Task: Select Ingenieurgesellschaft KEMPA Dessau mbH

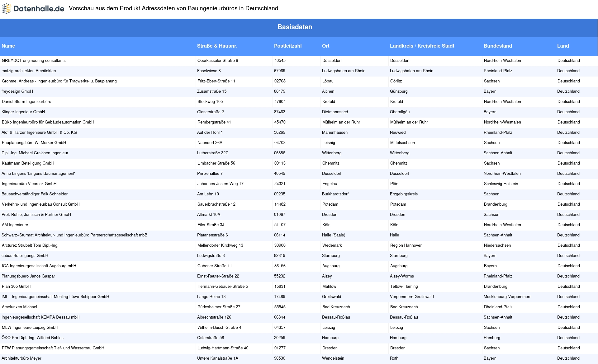Action: tap(40, 317)
